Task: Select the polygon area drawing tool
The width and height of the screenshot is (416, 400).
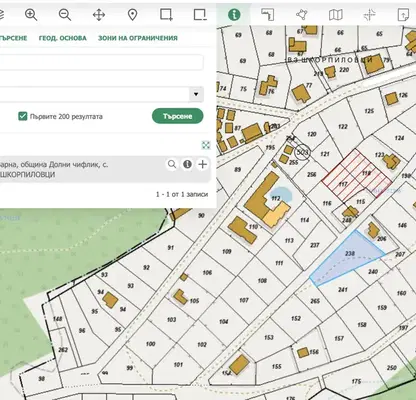Action: [302, 15]
